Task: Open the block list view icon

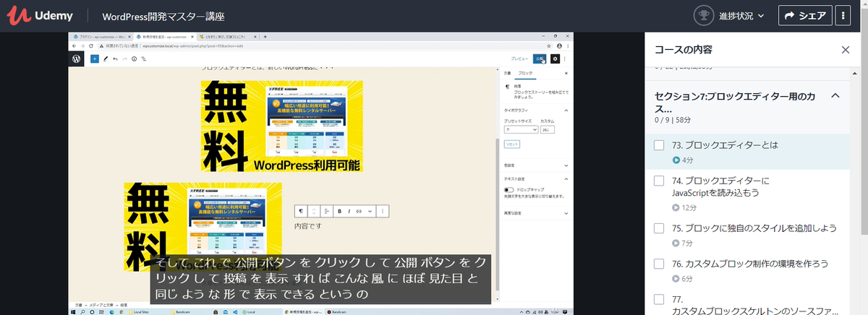Action: coord(143,59)
